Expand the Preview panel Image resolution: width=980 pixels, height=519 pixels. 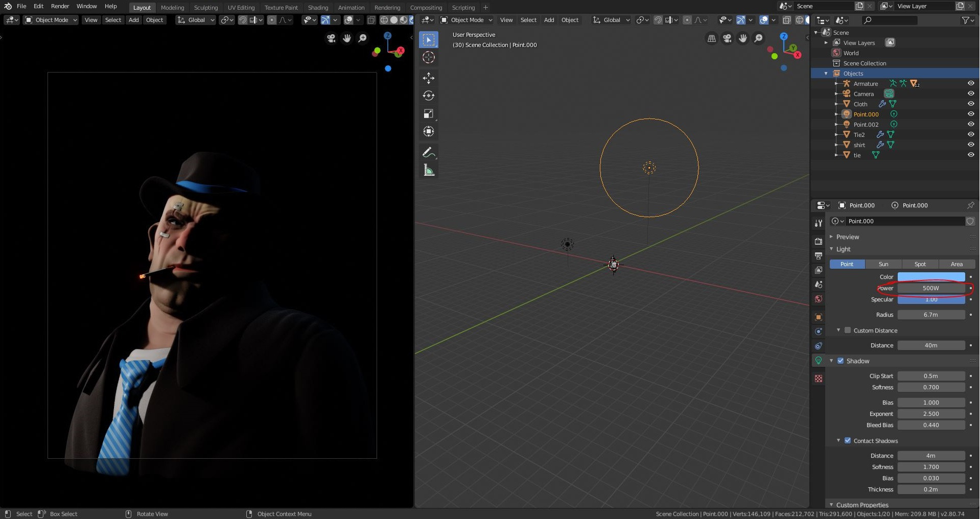(x=847, y=237)
